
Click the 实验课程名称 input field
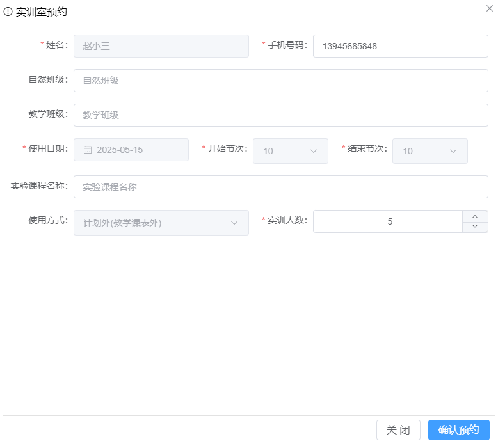(280, 187)
